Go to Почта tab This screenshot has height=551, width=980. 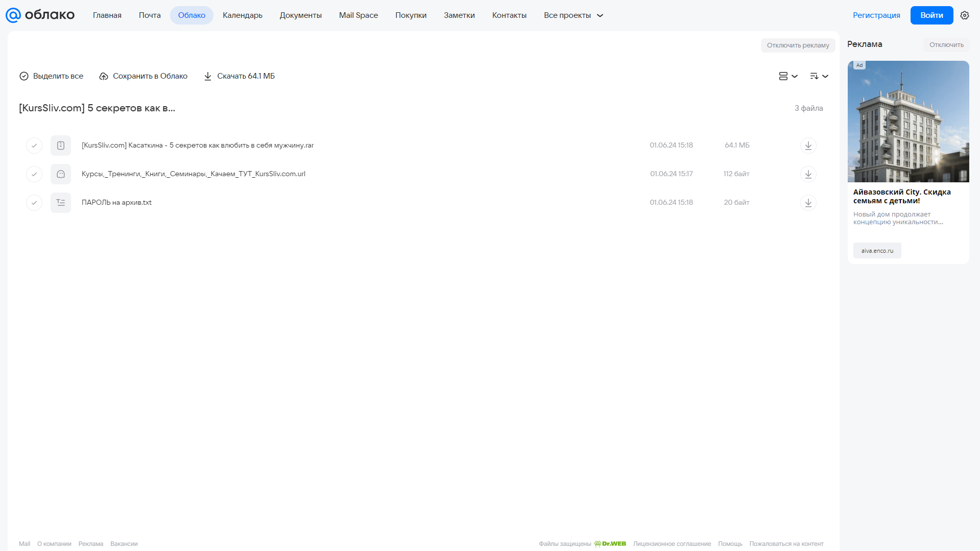150,15
